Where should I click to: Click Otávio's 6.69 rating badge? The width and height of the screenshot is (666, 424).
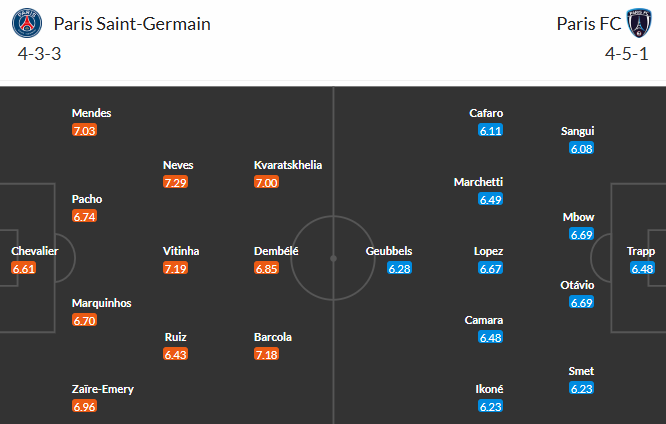tap(582, 303)
